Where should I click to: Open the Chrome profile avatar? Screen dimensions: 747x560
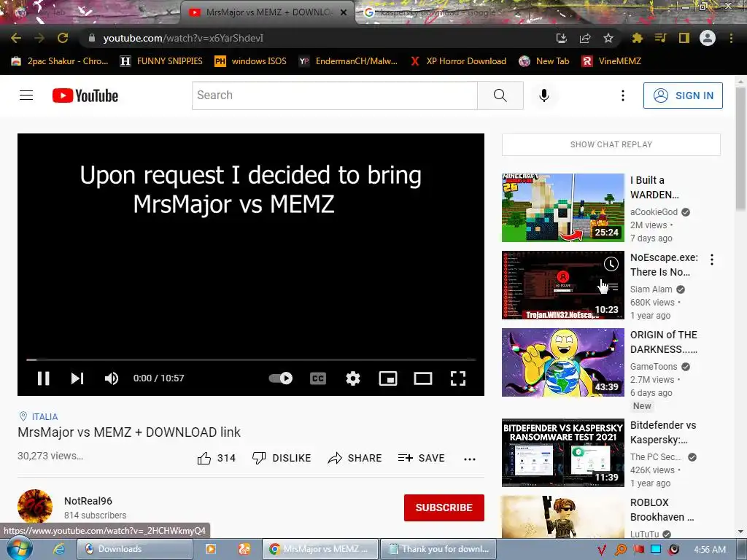click(708, 38)
